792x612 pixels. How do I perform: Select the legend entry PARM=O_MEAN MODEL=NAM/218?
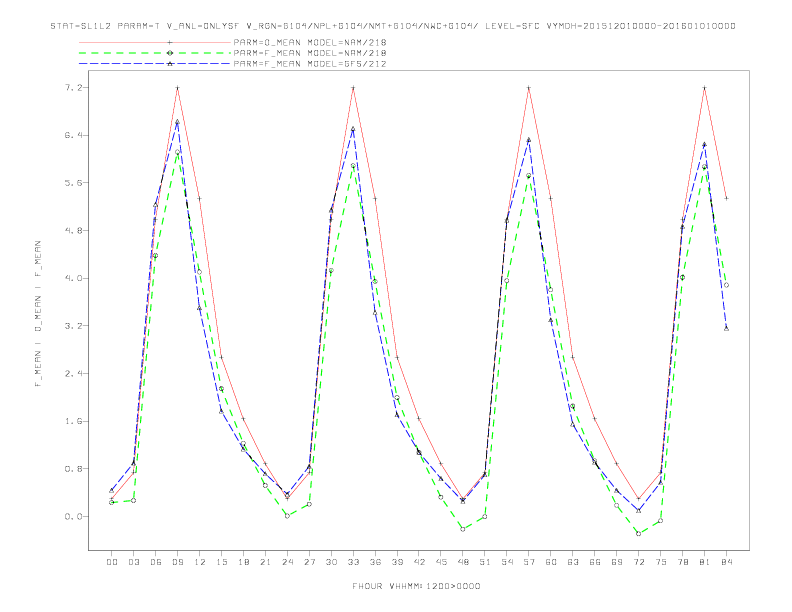(x=310, y=42)
